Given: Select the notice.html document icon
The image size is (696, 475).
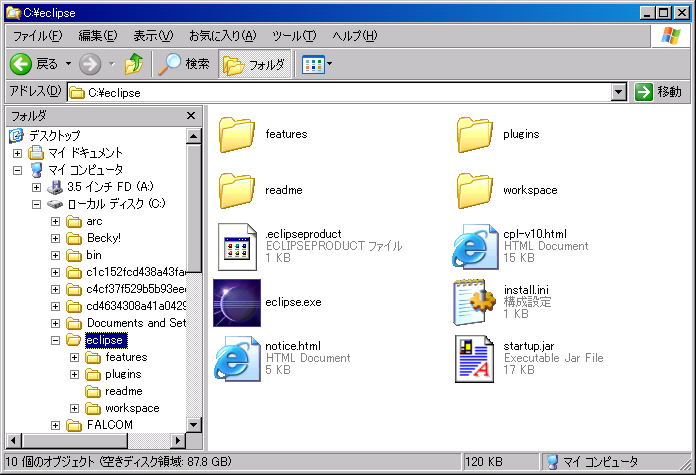Looking at the screenshot, I should (237, 359).
